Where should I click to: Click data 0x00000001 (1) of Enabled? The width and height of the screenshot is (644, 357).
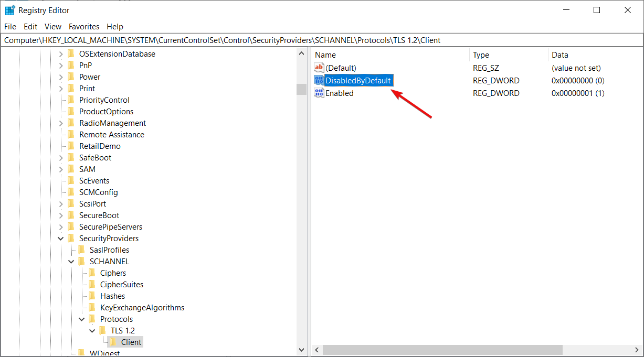578,93
